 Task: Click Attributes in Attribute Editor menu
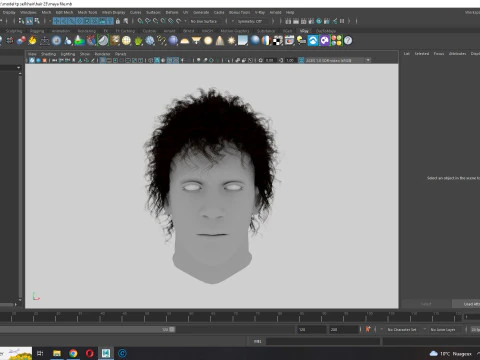point(457,54)
